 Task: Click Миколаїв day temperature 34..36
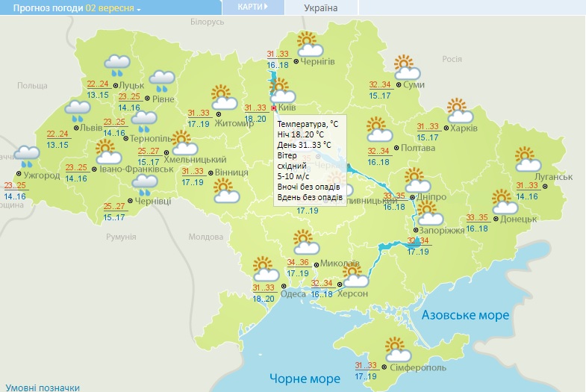(x=298, y=262)
